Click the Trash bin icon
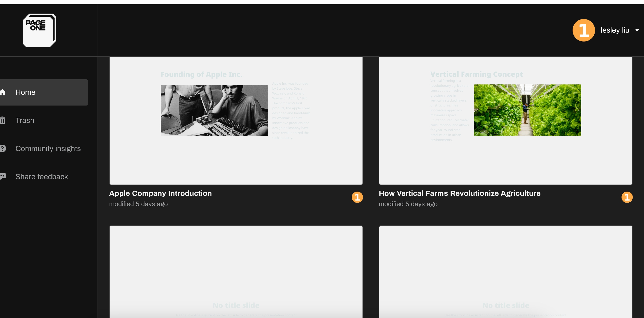Viewport: 644px width, 318px height. (x=3, y=121)
